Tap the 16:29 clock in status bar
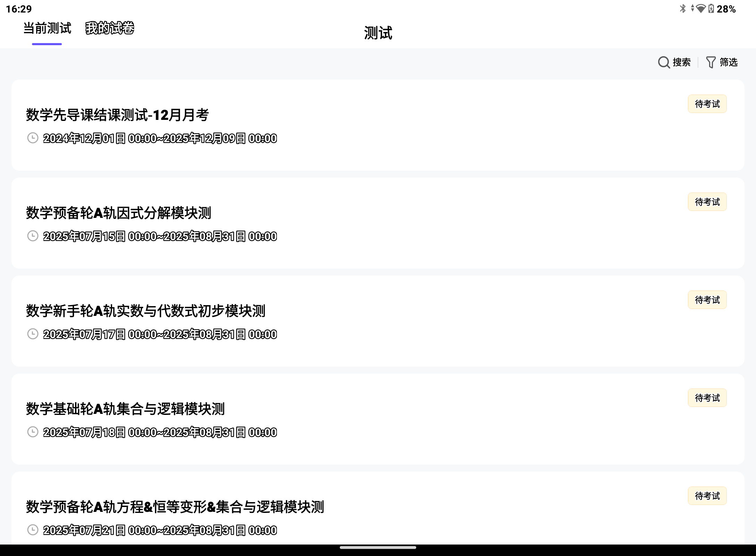756x556 pixels. pos(19,9)
